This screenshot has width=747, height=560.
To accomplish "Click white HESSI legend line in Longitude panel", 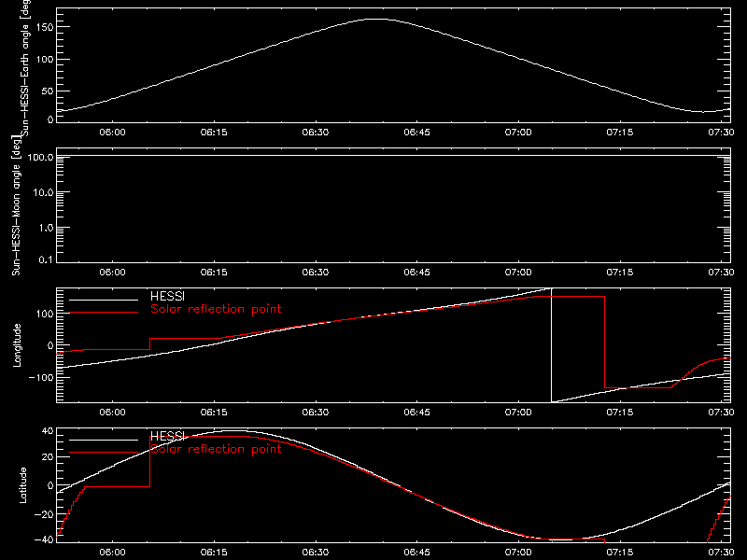I will (104, 300).
